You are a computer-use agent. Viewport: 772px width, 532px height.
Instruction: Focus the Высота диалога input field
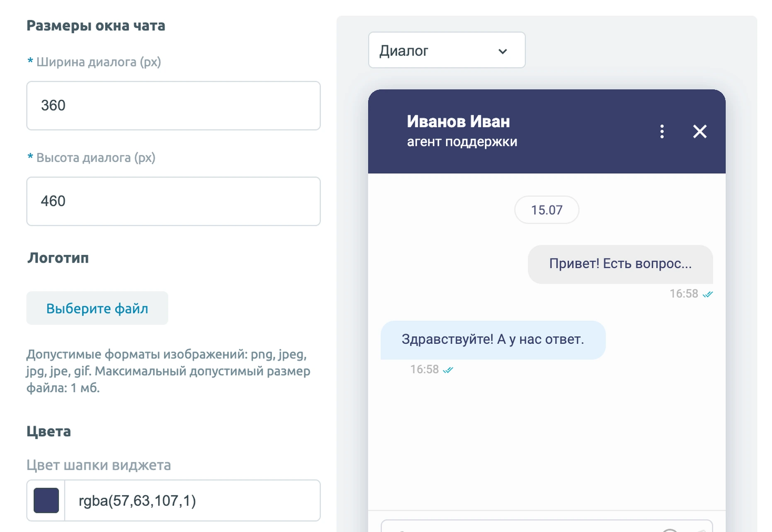tap(173, 201)
